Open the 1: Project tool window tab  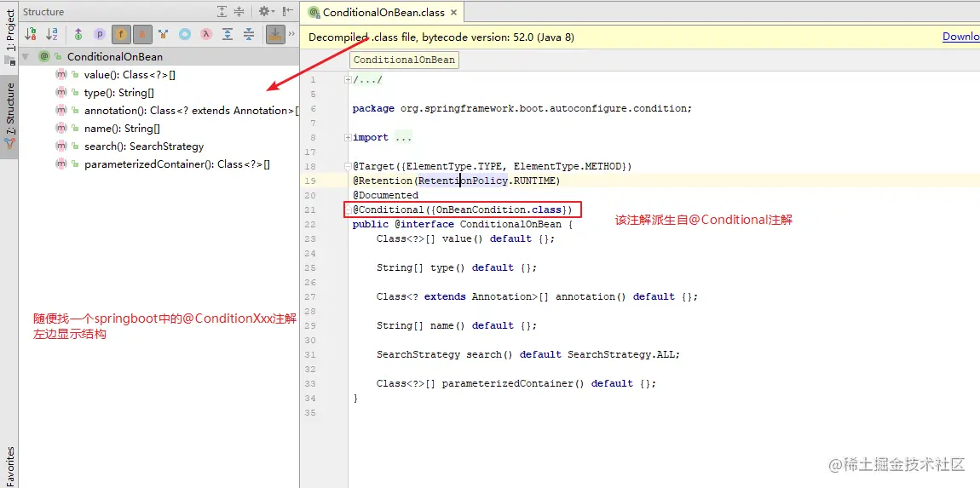point(9,29)
